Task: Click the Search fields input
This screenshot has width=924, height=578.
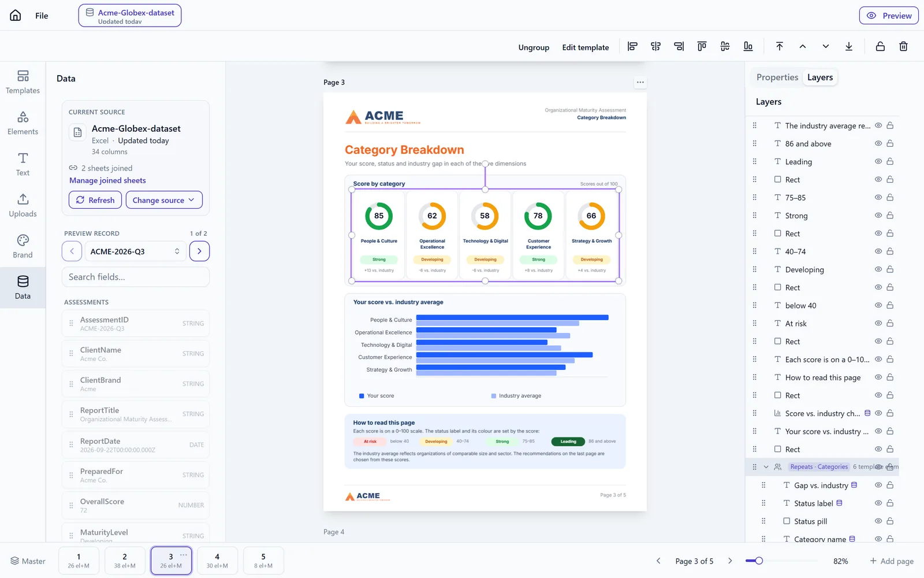Action: tap(136, 277)
